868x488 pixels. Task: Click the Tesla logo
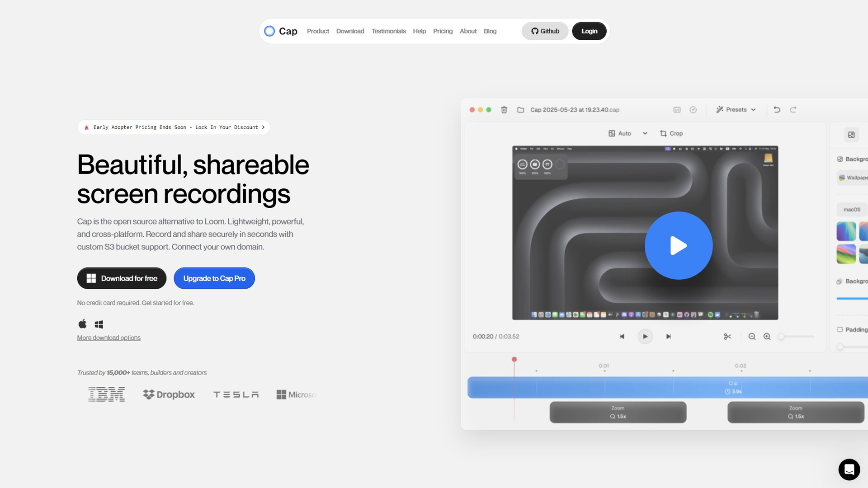tap(236, 394)
